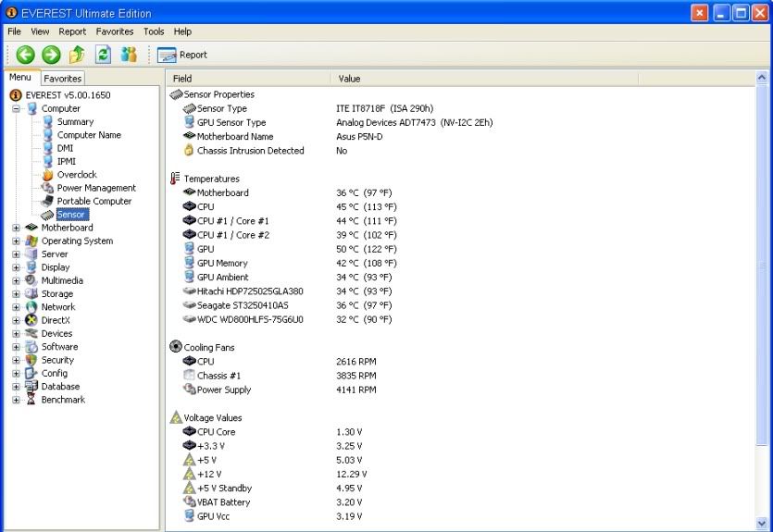Sort by the Value column header

pyautogui.click(x=484, y=79)
